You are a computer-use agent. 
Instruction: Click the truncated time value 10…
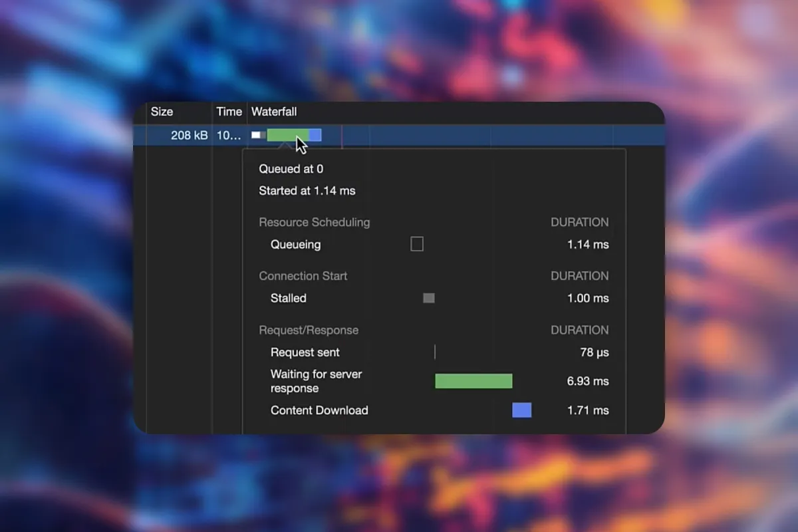[229, 135]
